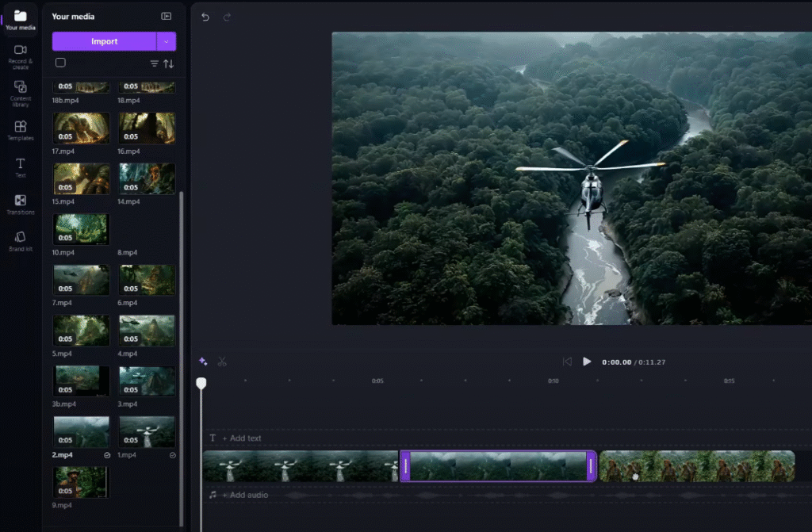Select the 18.mp4 media thumbnail

147,87
